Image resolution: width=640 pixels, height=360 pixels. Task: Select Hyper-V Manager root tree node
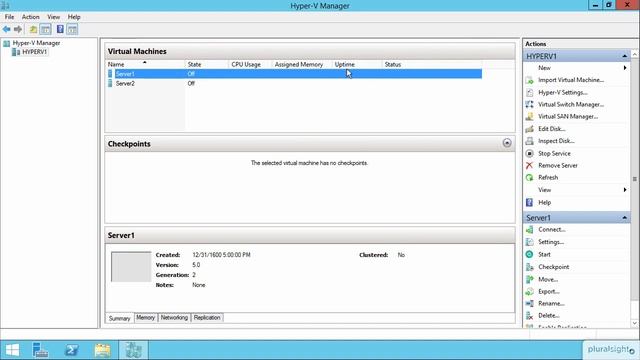(36, 43)
